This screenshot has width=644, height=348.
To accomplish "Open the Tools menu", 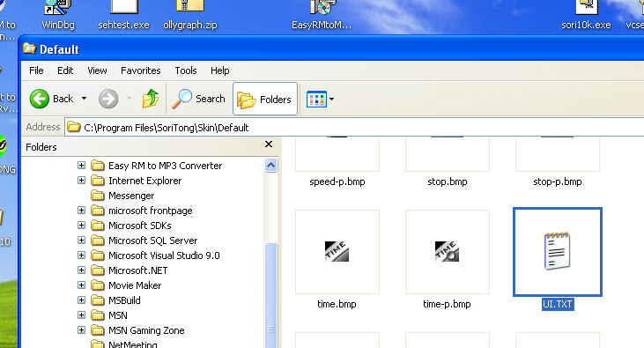I will pyautogui.click(x=186, y=70).
